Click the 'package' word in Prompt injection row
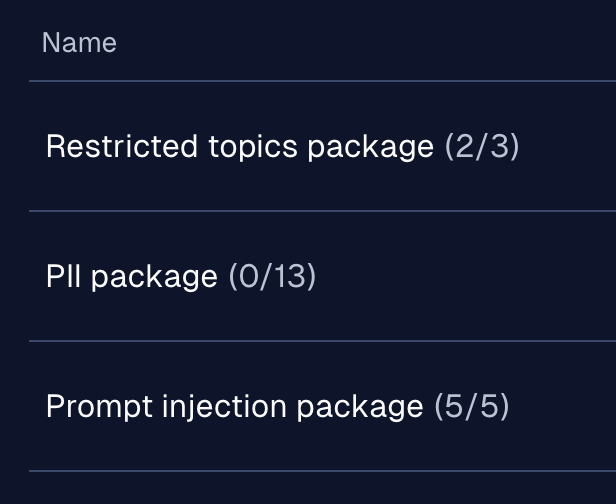This screenshot has width=616, height=504. pos(360,408)
